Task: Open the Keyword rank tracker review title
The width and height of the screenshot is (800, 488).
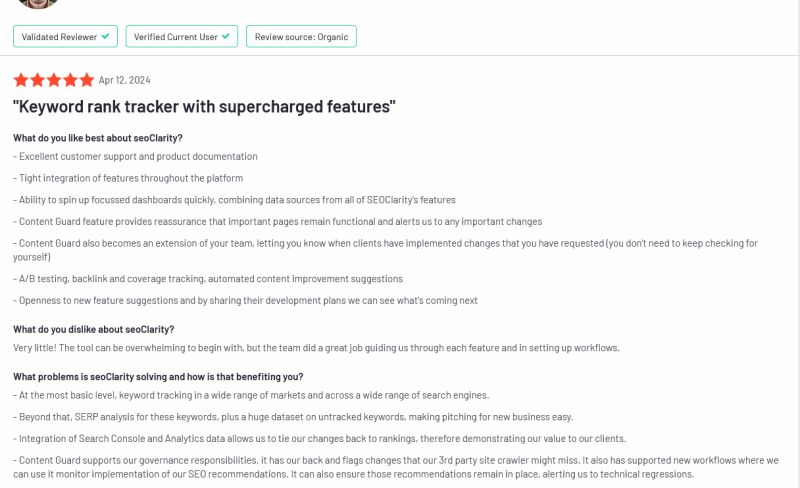Action: coord(204,107)
